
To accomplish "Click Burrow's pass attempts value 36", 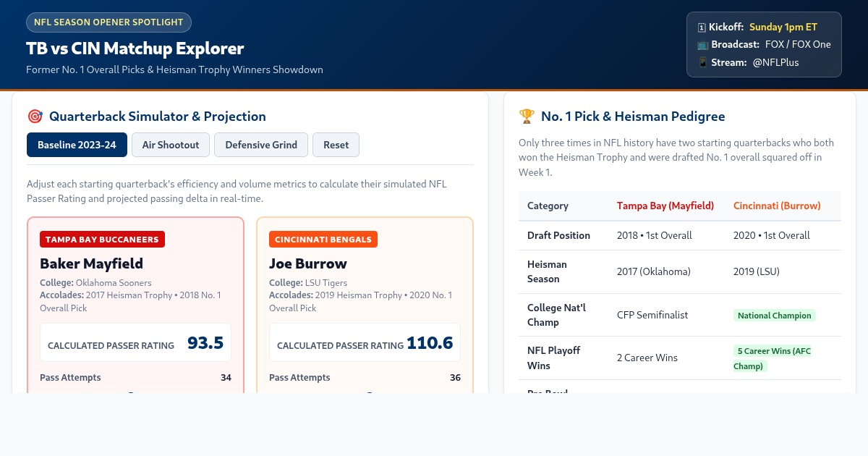I will (x=455, y=377).
